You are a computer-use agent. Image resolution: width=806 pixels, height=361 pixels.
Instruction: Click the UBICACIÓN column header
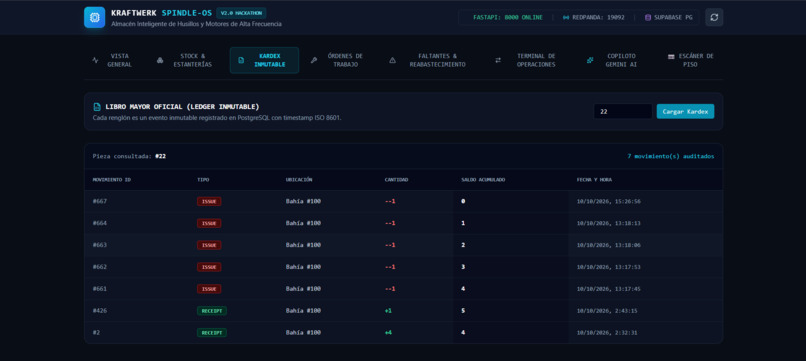pyautogui.click(x=299, y=180)
